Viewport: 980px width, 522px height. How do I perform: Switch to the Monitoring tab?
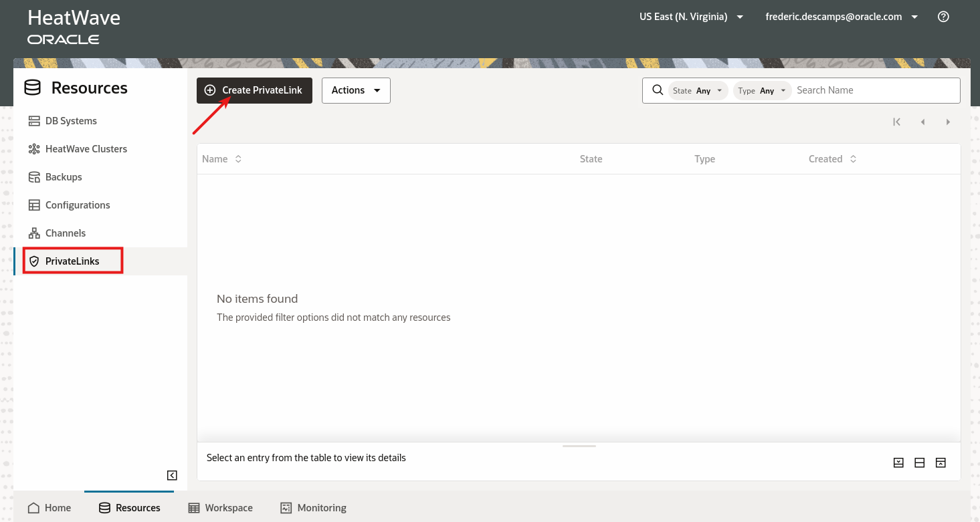pos(313,508)
